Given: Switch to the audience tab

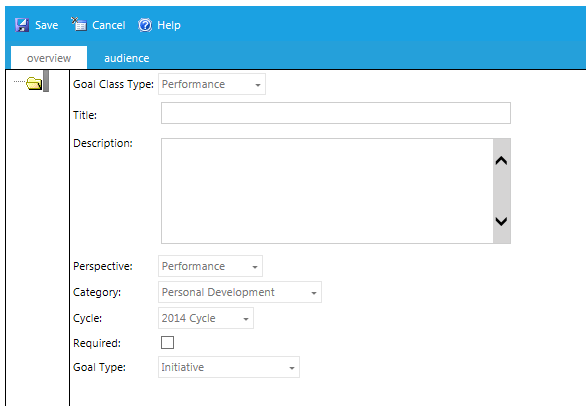Looking at the screenshot, I should [x=127, y=58].
